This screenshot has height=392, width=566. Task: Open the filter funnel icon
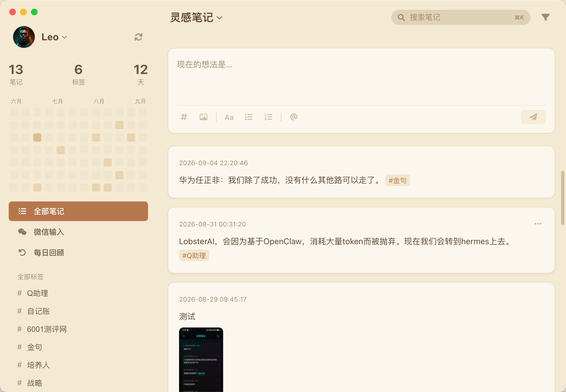[x=545, y=17]
